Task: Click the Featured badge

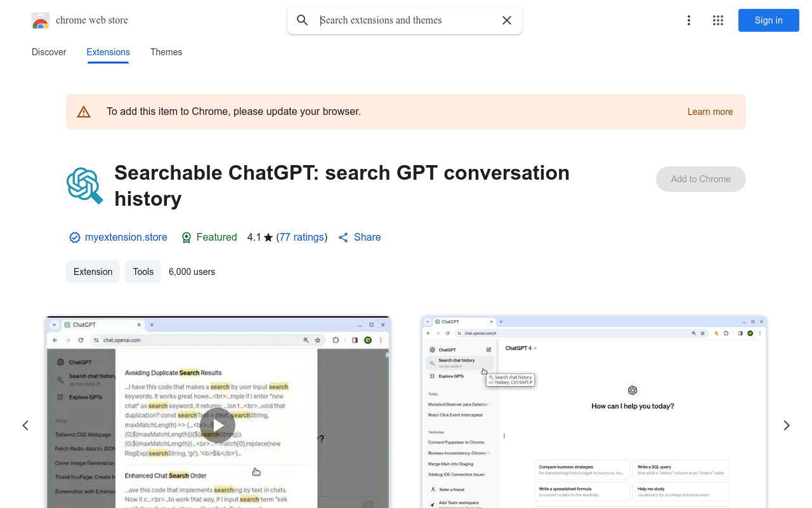Action: (x=209, y=237)
